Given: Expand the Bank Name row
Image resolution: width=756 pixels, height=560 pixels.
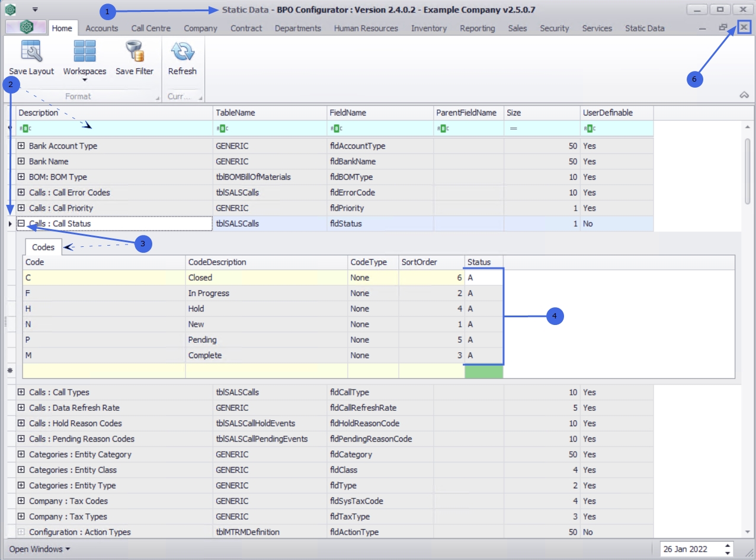Looking at the screenshot, I should [x=21, y=161].
